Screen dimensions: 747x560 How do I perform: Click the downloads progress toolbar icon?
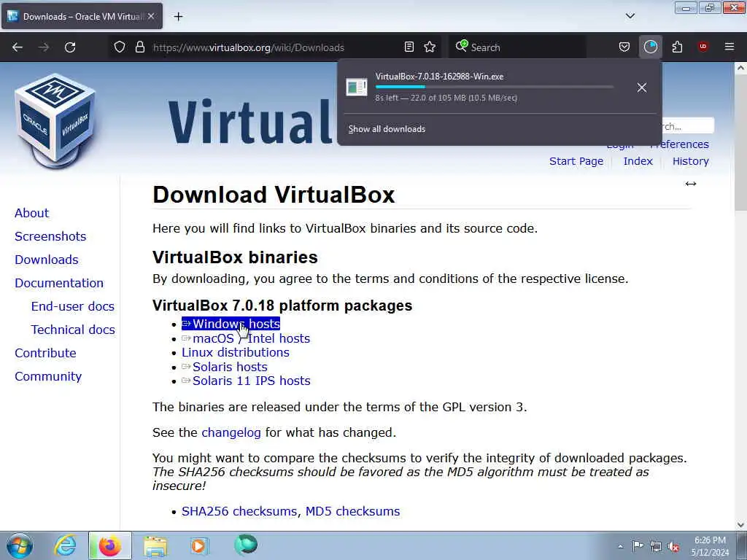tap(650, 47)
